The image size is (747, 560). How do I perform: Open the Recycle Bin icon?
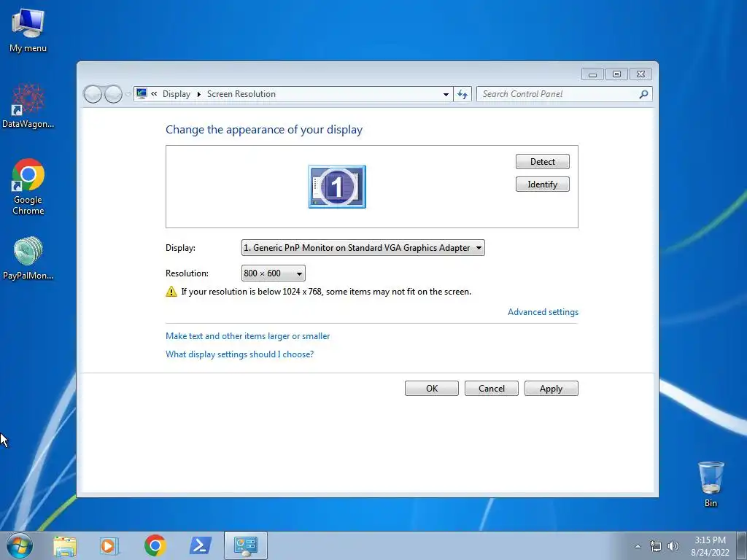click(711, 484)
